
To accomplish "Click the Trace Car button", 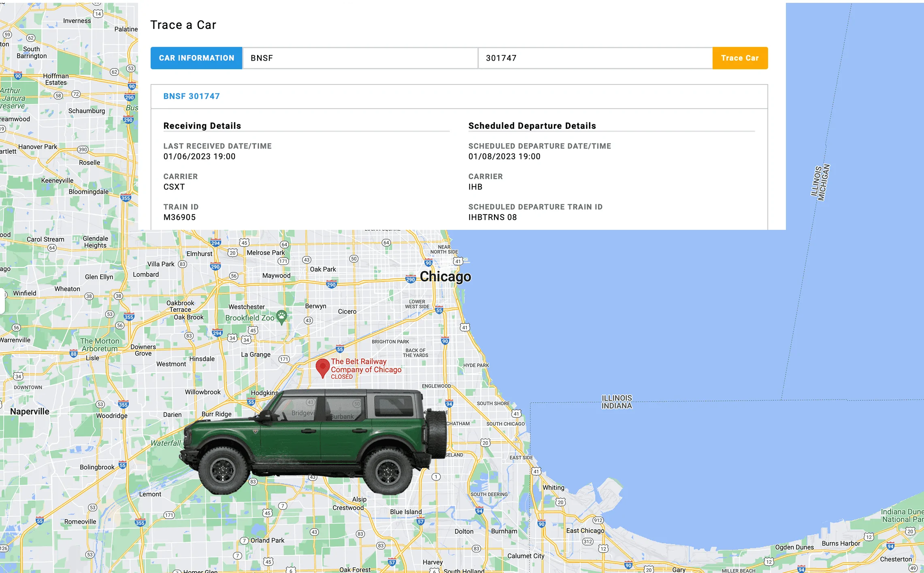I will [740, 58].
